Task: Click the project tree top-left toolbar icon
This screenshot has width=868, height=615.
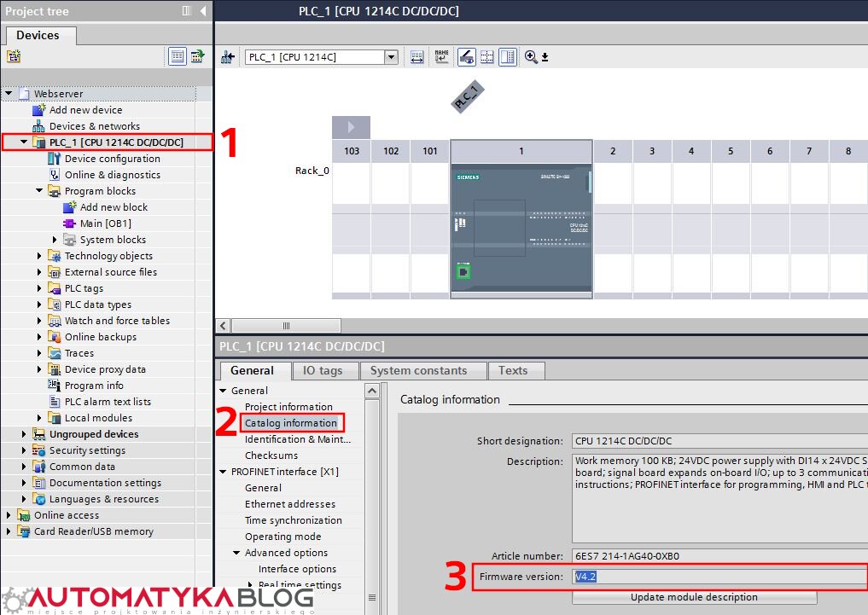Action: click(x=14, y=55)
